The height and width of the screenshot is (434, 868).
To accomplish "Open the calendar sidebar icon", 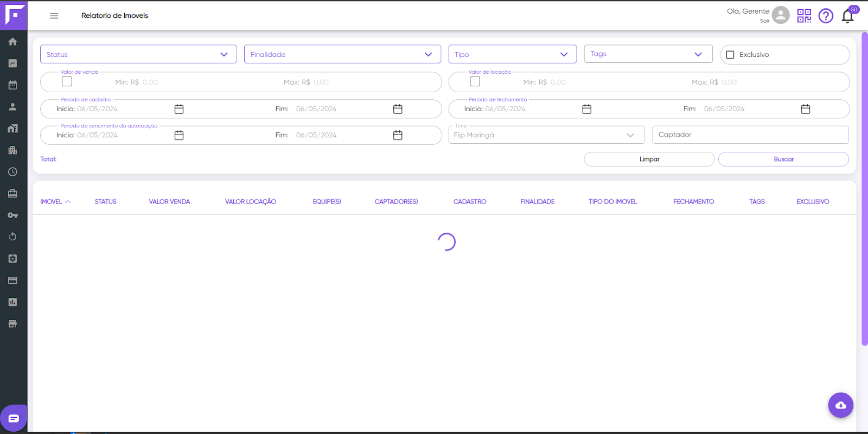I will tap(12, 85).
